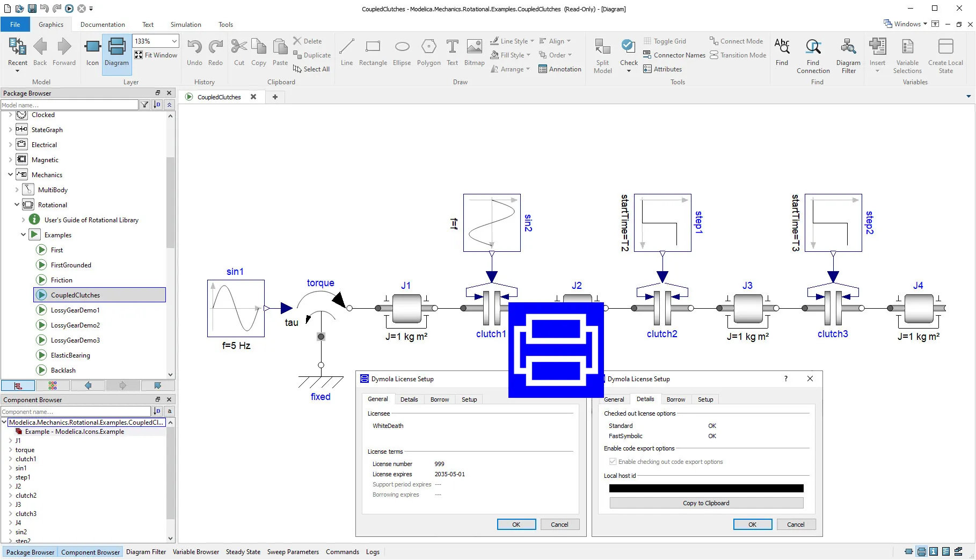The image size is (976, 560).
Task: Click the filter funnel icon in Package Browser
Action: [144, 105]
